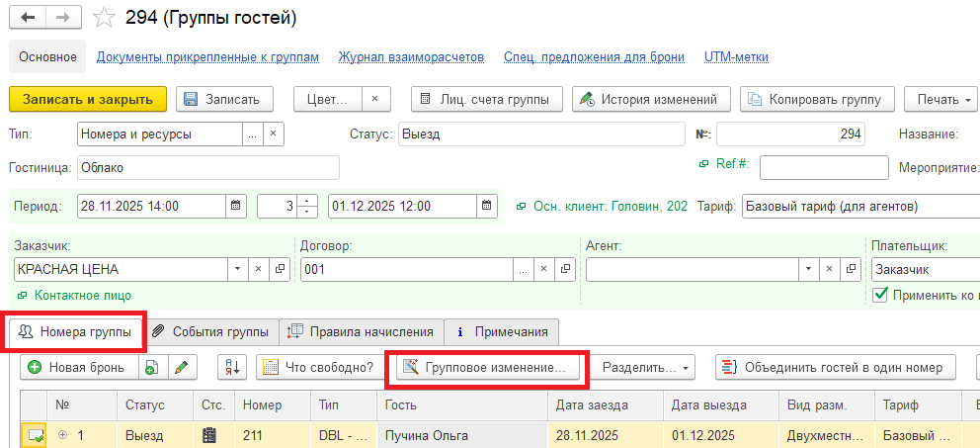Open the Заказчик record with the open icon
The image size is (980, 448).
click(280, 269)
